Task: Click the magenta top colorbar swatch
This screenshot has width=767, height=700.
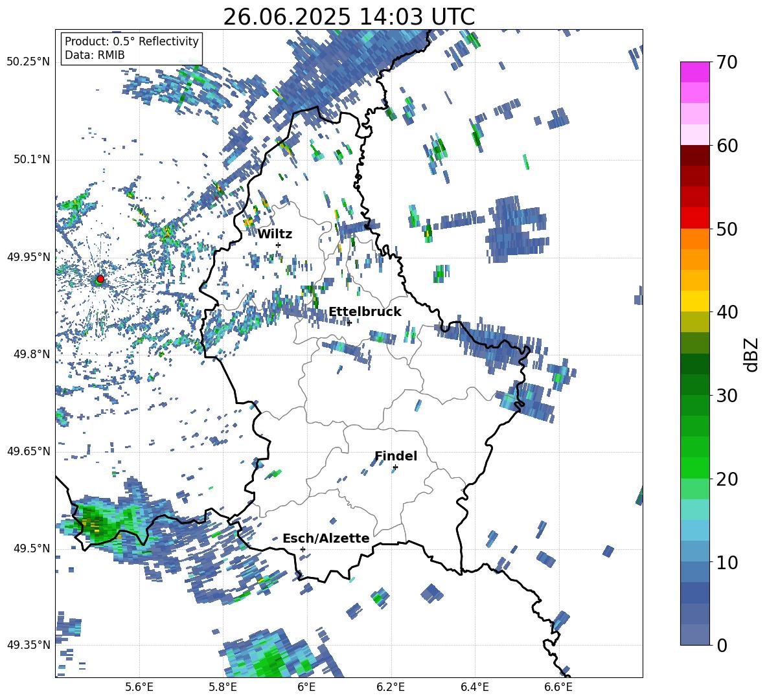Action: coord(694,73)
